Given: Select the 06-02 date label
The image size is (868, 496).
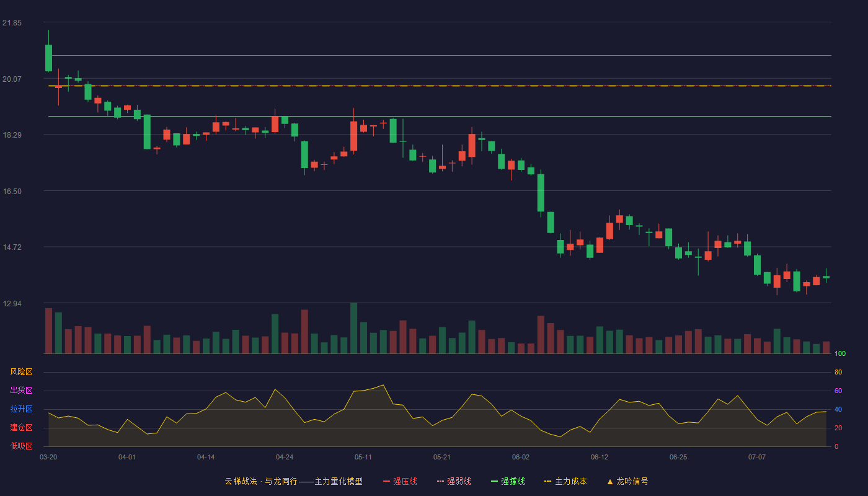Looking at the screenshot, I should 521,457.
